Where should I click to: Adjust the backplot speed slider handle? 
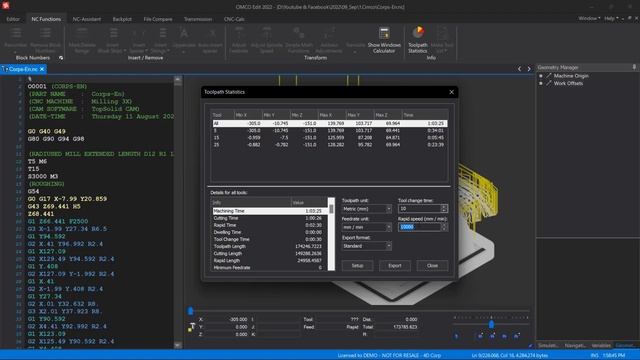tap(491, 324)
